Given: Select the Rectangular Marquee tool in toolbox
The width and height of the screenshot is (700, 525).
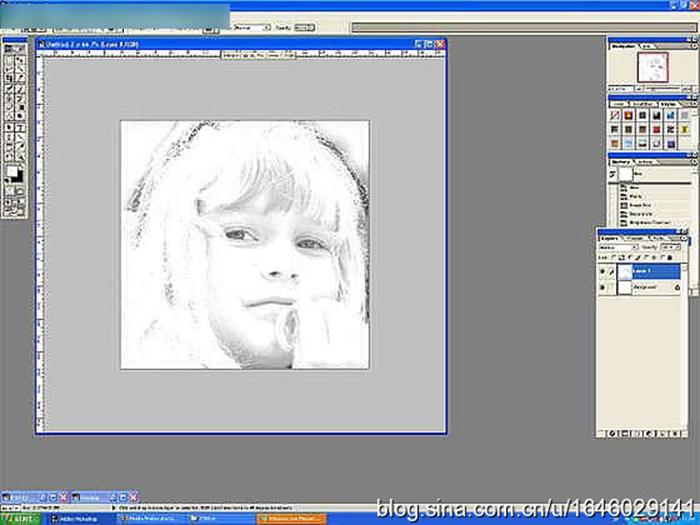Looking at the screenshot, I should (x=9, y=60).
